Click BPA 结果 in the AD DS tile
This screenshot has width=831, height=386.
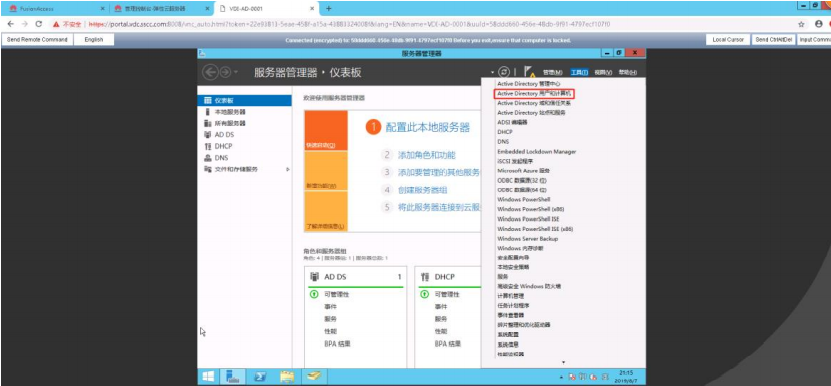point(337,344)
